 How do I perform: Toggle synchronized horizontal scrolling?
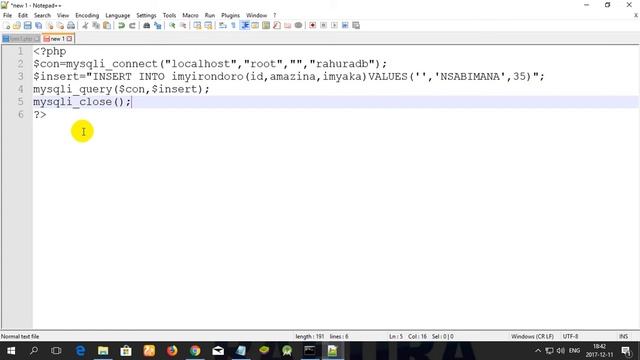pos(208,25)
